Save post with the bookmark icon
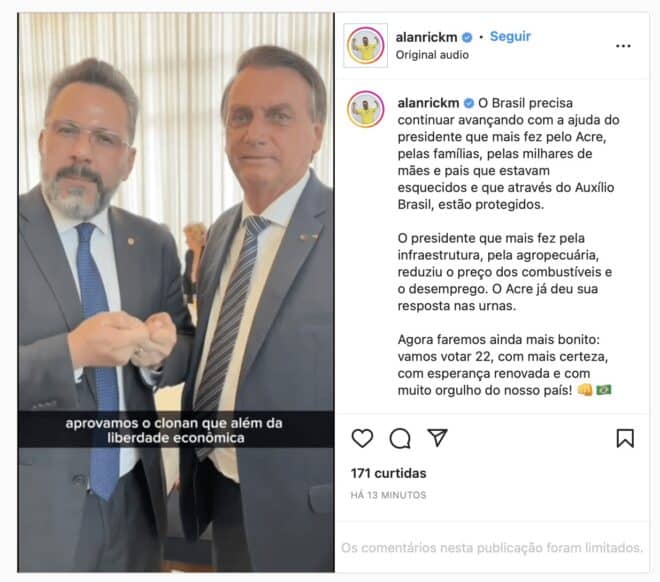Viewport: 660px width, 582px height. 625,438
